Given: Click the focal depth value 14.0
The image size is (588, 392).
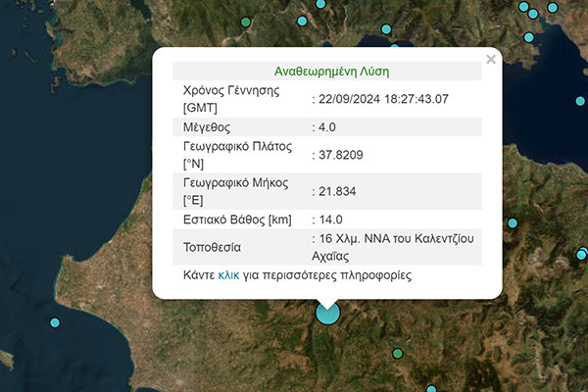Looking at the screenshot, I should pos(328,220).
